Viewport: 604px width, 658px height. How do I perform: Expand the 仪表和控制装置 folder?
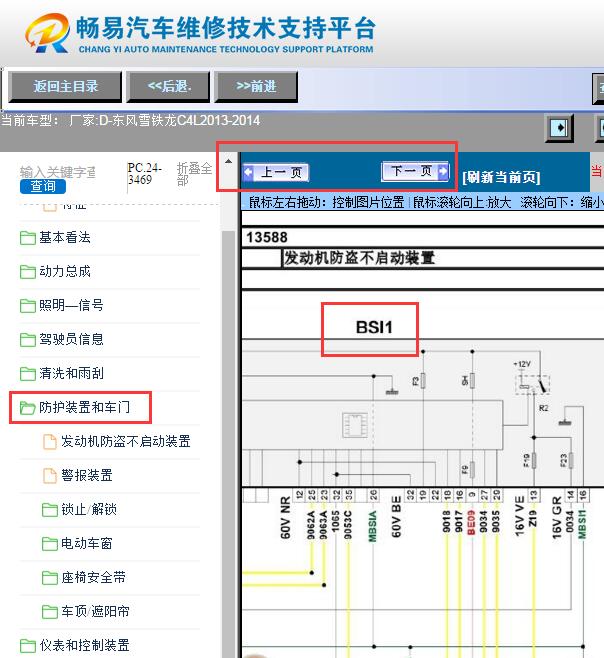click(84, 645)
